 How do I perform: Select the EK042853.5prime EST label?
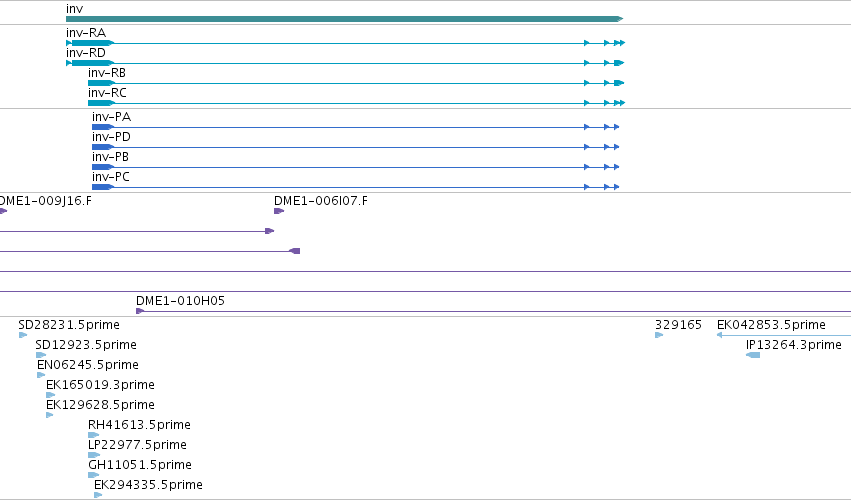(x=771, y=325)
